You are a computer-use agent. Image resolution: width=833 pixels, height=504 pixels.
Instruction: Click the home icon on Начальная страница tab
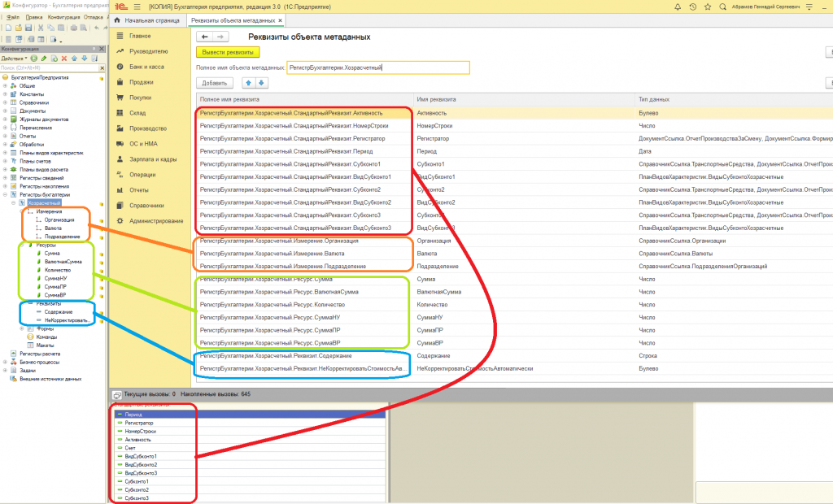(x=117, y=20)
